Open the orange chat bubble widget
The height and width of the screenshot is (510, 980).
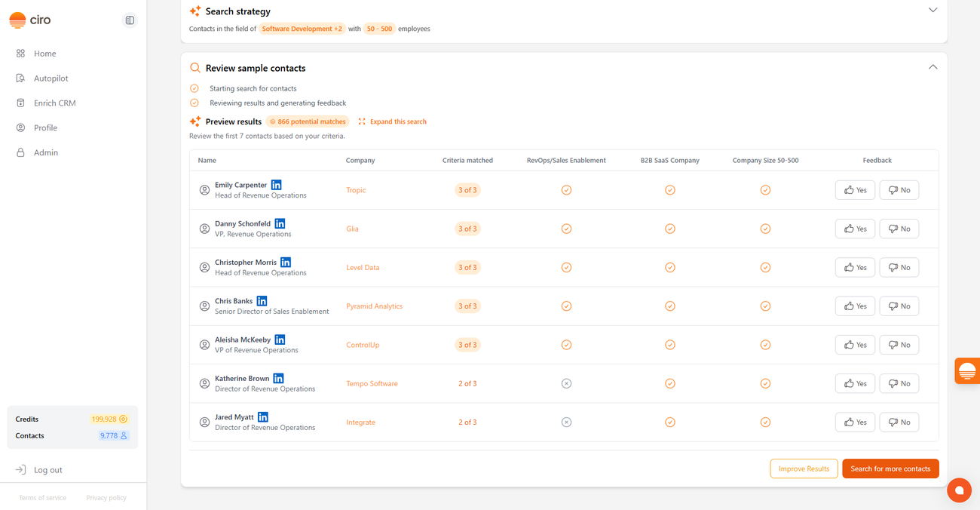coord(959,490)
